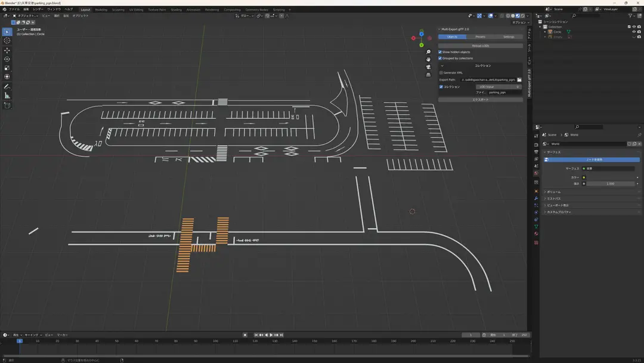Viewport: 644px width, 363px height.
Task: Switch to the Modeling workspace tab
Action: pos(101,10)
